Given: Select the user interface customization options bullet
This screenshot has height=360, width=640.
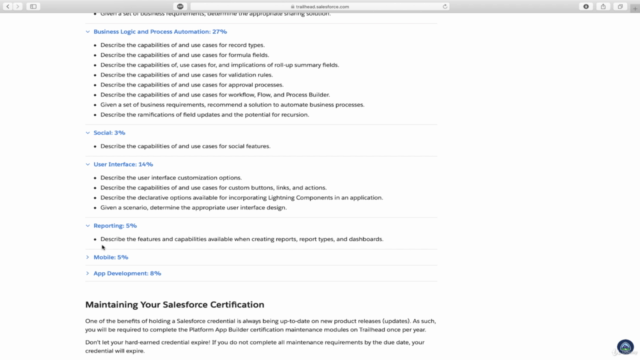Looking at the screenshot, I should pos(171,178).
